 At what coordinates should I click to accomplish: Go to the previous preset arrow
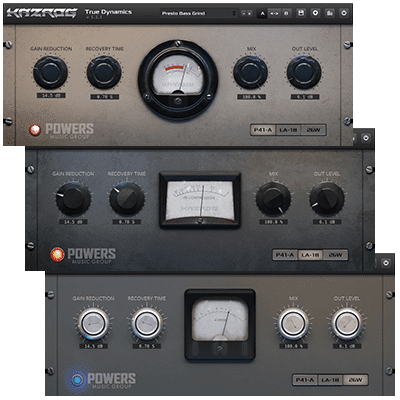[244, 14]
